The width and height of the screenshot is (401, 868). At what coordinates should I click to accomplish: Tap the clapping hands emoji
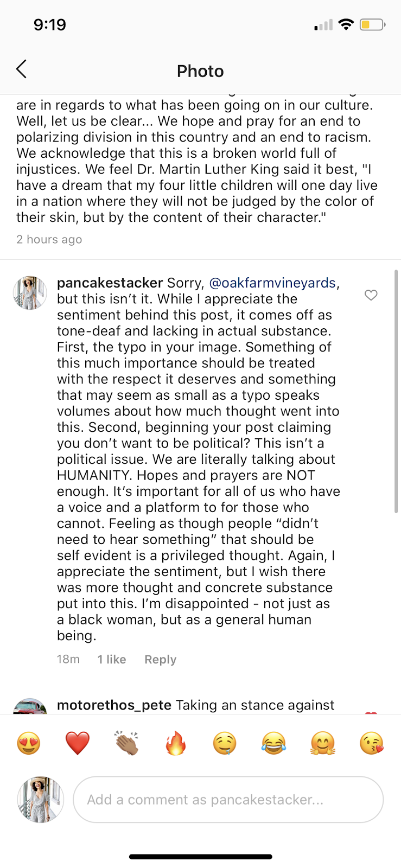tap(126, 743)
